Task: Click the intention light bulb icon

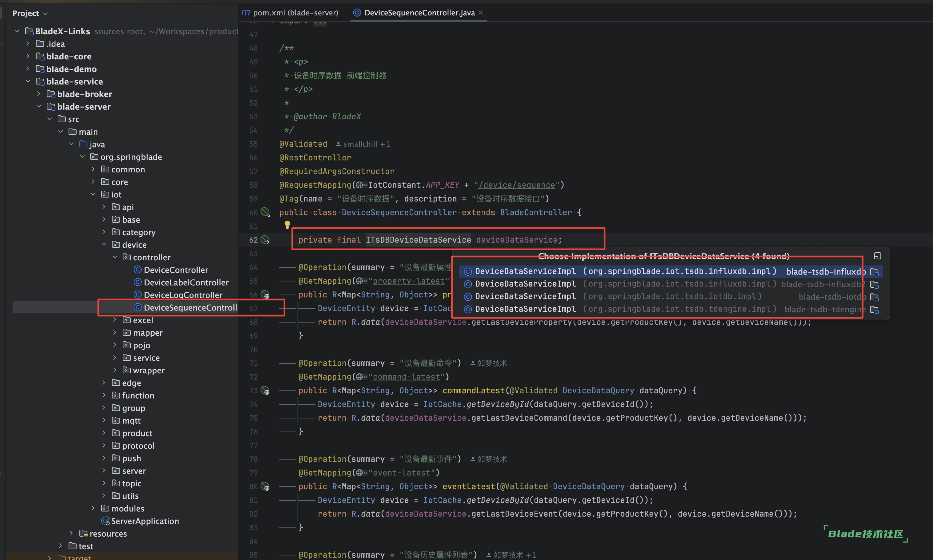Action: (287, 225)
